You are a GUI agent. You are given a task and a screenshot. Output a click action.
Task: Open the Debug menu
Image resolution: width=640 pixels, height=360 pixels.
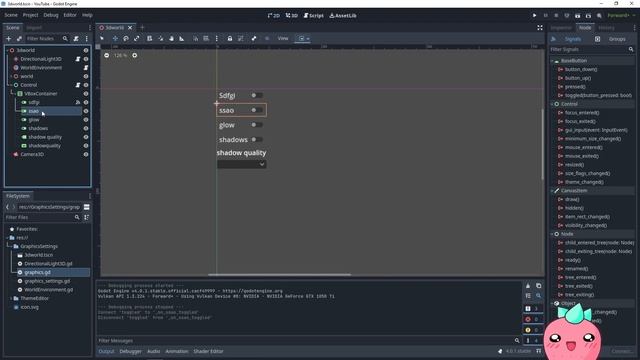tap(51, 15)
